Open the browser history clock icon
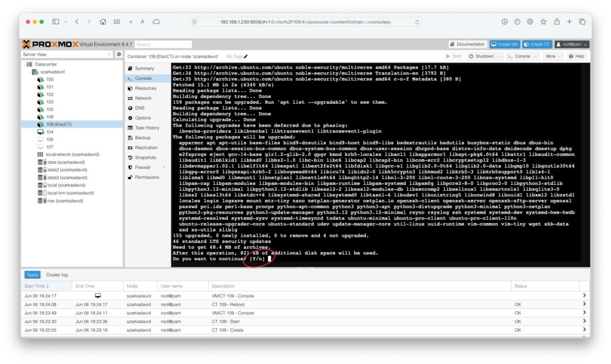This screenshot has height=364, width=611. [x=517, y=22]
